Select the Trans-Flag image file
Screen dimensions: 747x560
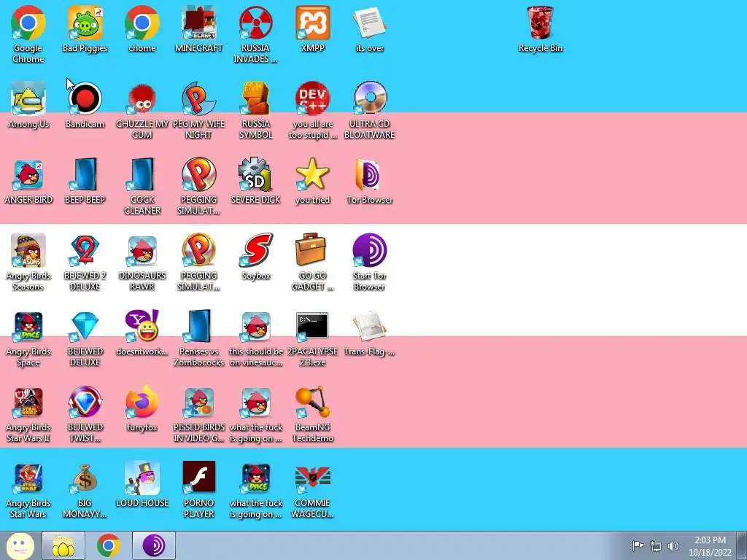pos(370,332)
